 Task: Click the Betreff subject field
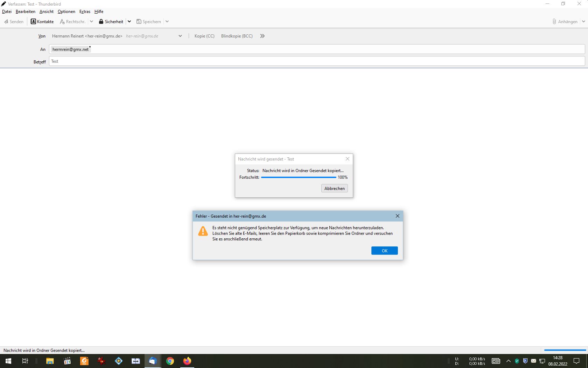(x=317, y=61)
